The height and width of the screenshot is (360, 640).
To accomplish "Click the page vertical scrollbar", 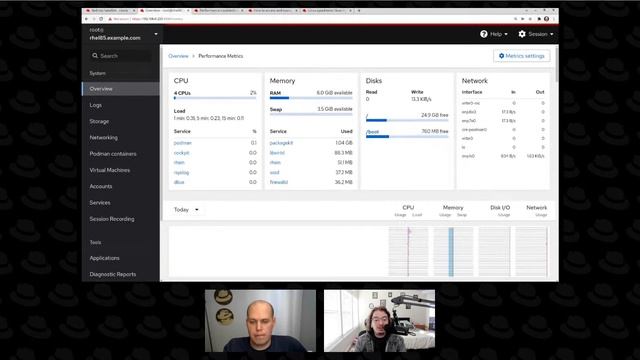I will click(557, 64).
